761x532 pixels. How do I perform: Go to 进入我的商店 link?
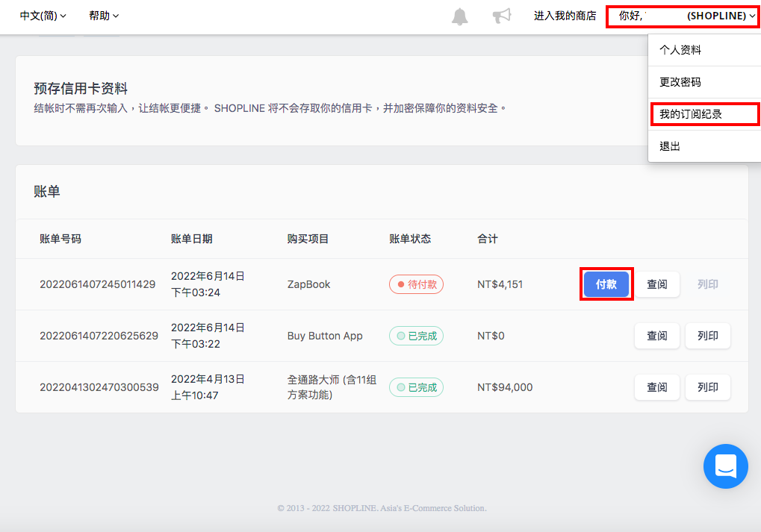pos(565,16)
